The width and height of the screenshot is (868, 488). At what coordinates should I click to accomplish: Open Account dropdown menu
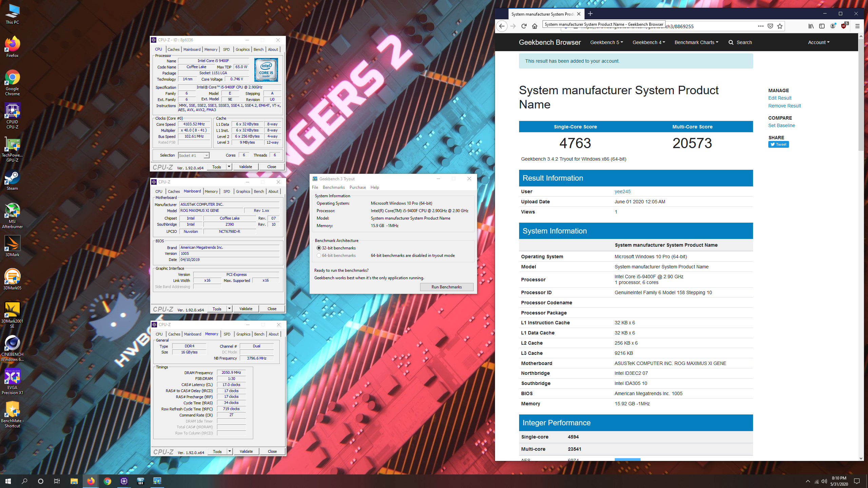819,42
